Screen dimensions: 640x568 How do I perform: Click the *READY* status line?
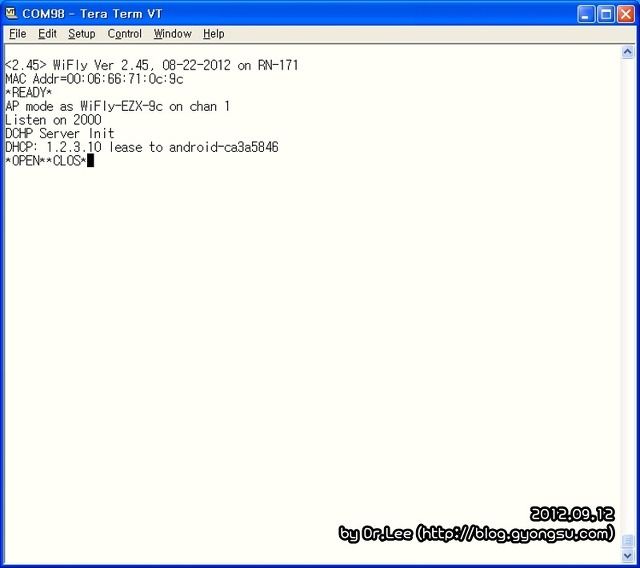29,93
